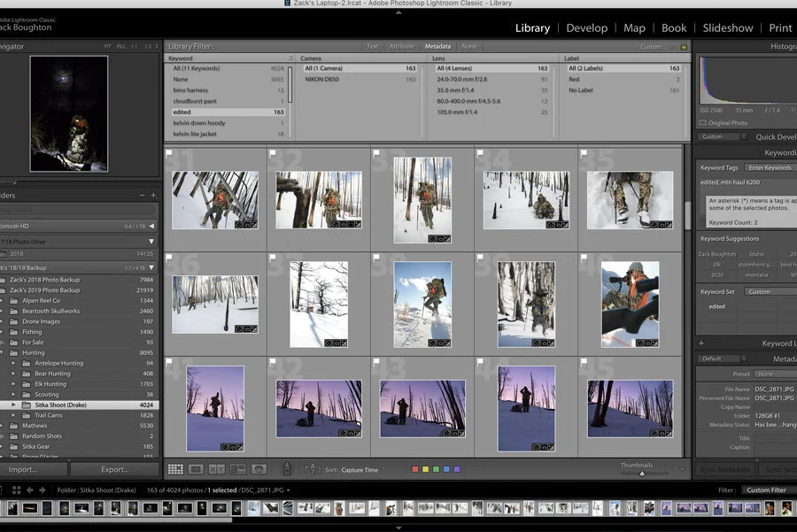Switch to the Develop module
797x532 pixels.
(586, 27)
